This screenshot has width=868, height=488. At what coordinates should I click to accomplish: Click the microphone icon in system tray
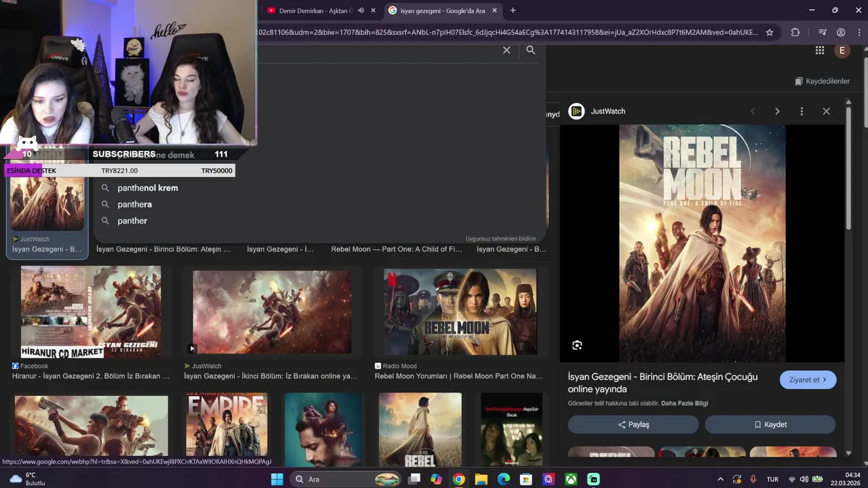753,479
